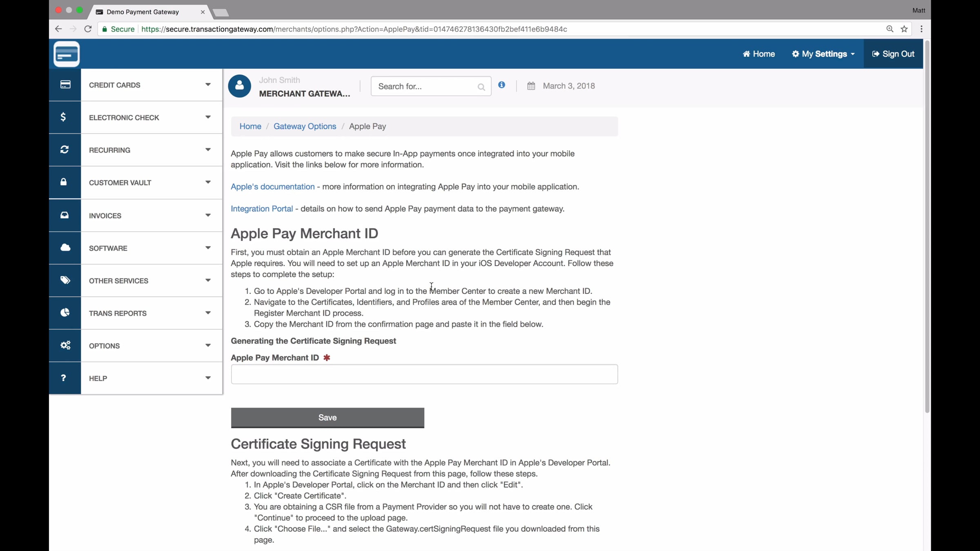Click the Invoices inbox icon

coord(65,215)
